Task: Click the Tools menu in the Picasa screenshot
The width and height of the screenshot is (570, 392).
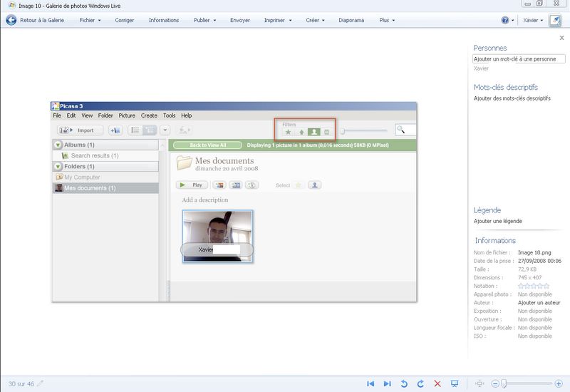Action: [169, 115]
